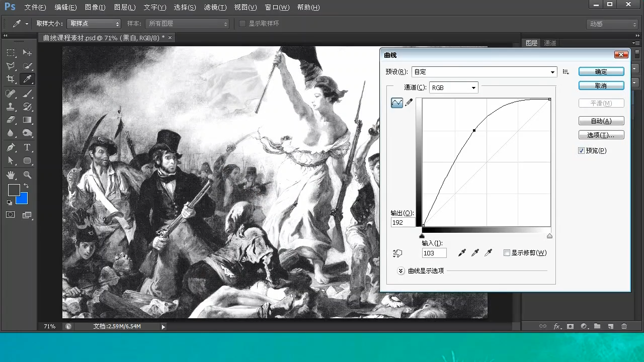The image size is (644, 362).
Task: Select the Rectangular Marquee tool
Action: (x=11, y=53)
